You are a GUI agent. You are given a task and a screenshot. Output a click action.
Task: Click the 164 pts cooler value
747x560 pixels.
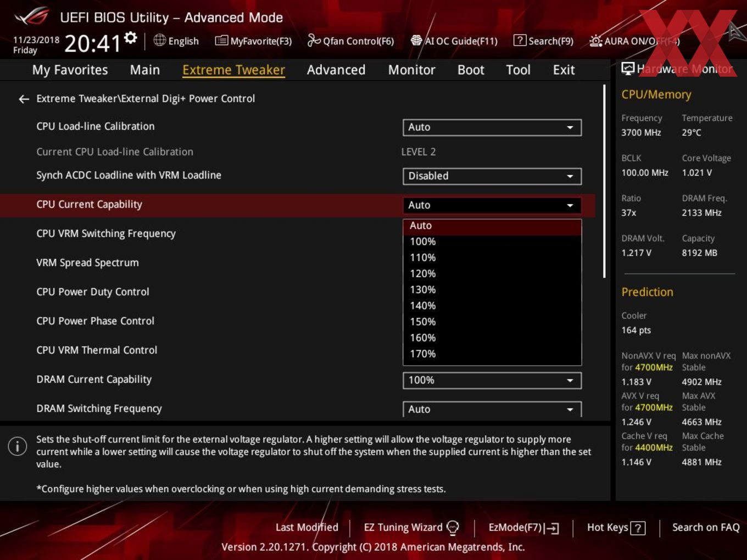click(636, 331)
